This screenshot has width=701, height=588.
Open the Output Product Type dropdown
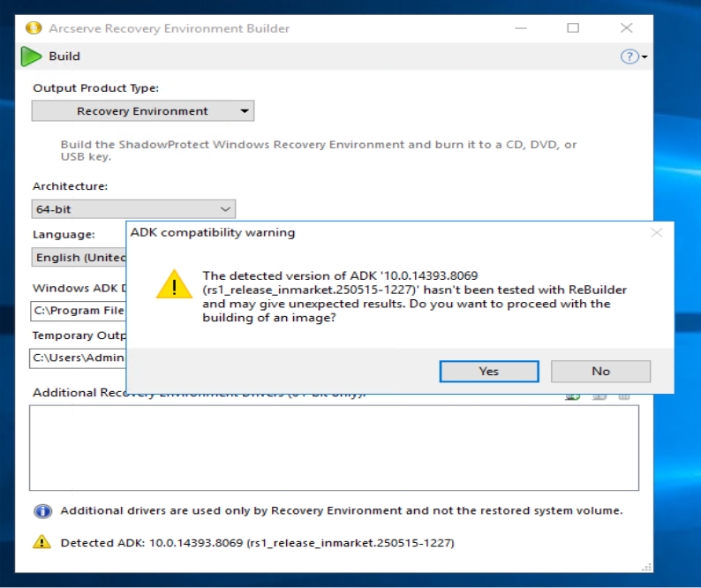[x=143, y=111]
